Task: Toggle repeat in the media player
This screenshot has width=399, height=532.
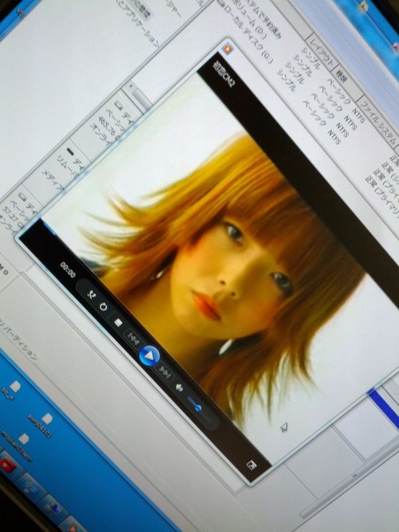Action: 104,307
